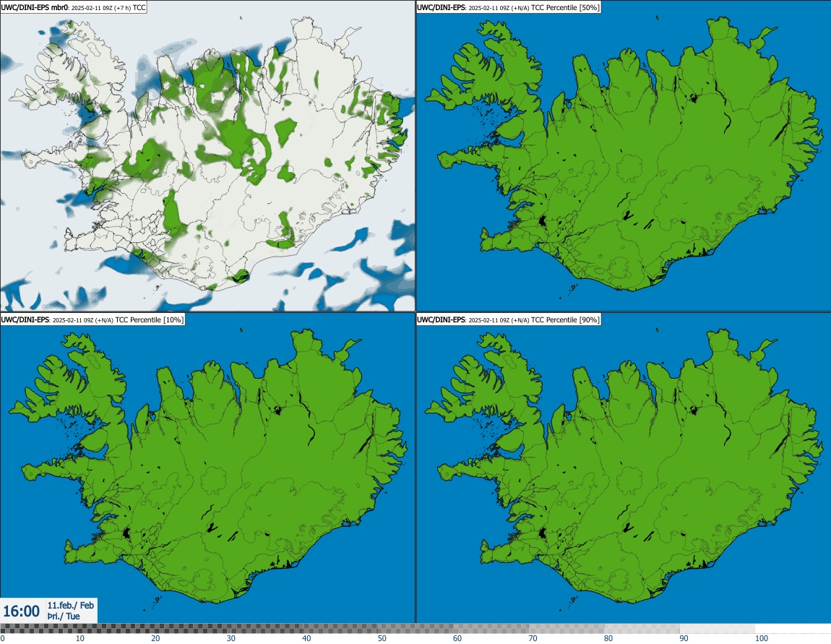831x644 pixels.
Task: Click the TCC Percentile [10%] panel title
Action: pos(92,319)
